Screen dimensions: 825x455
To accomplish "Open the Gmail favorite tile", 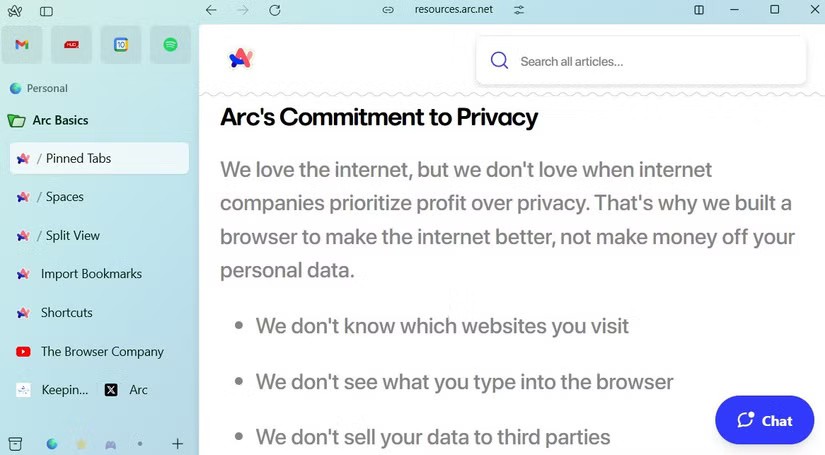I will pos(22,45).
